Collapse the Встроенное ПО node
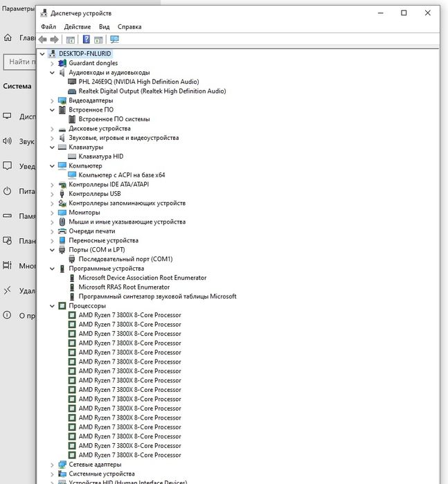 pos(52,110)
